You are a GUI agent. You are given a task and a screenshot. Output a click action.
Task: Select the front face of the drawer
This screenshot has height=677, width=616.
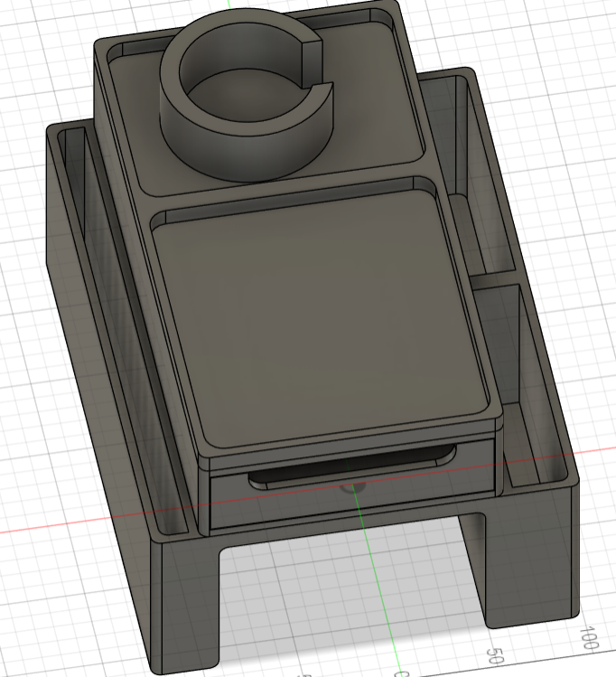coord(351,496)
